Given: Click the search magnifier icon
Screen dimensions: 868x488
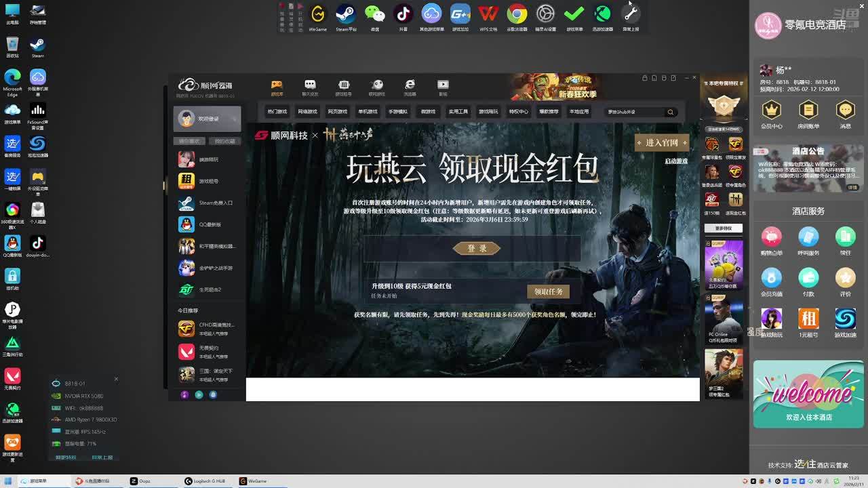Looking at the screenshot, I should click(x=670, y=112).
